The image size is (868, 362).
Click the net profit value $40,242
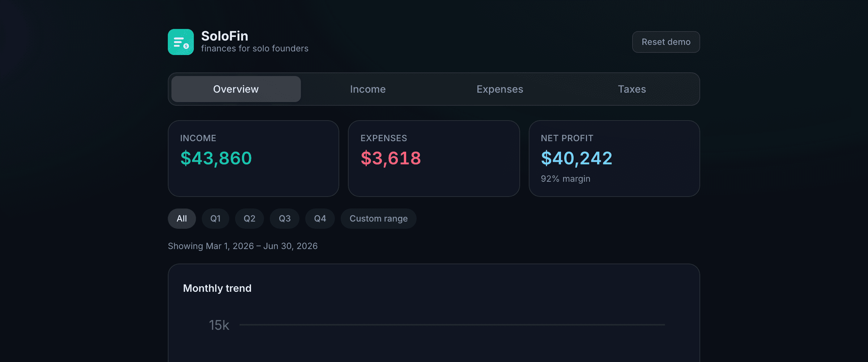(576, 158)
